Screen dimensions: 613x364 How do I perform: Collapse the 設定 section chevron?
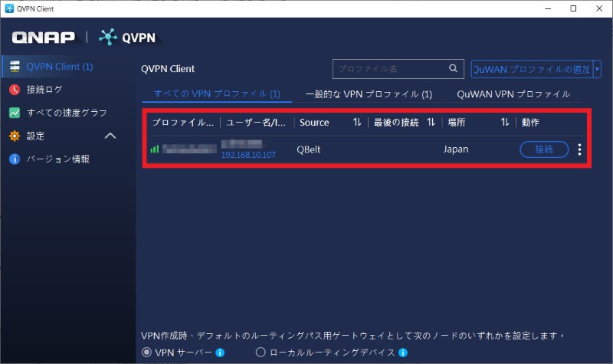coord(110,136)
